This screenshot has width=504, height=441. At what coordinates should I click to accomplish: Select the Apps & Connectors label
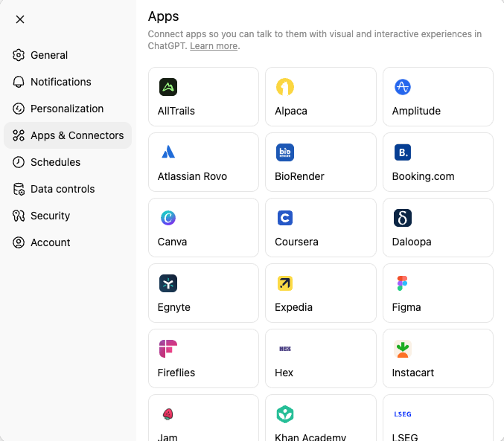tap(77, 135)
